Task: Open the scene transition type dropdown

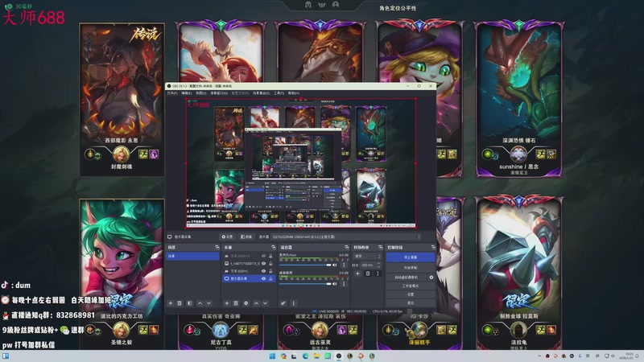Action: [366, 257]
